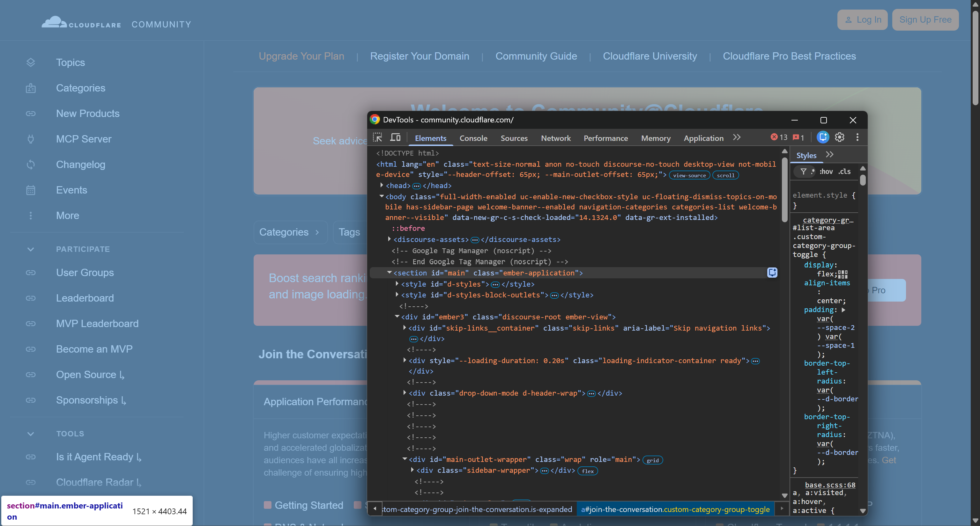The width and height of the screenshot is (980, 526).
Task: Open the Cloudflare University link
Action: click(650, 56)
